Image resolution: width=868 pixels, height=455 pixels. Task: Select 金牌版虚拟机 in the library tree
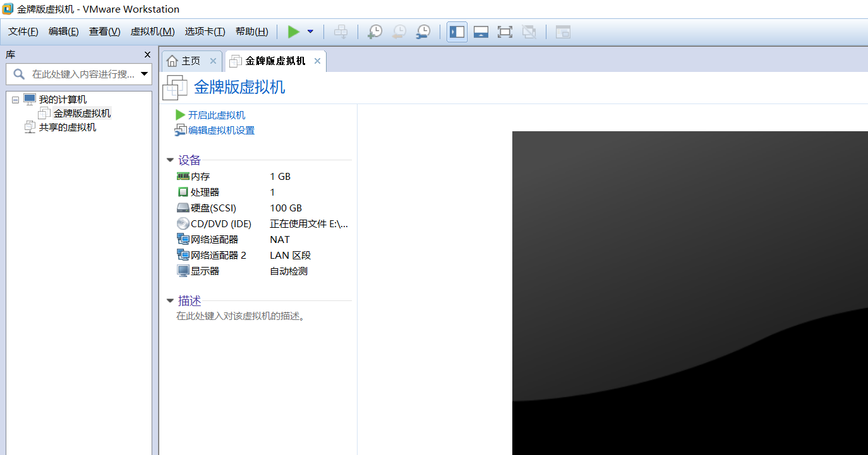[x=82, y=114]
